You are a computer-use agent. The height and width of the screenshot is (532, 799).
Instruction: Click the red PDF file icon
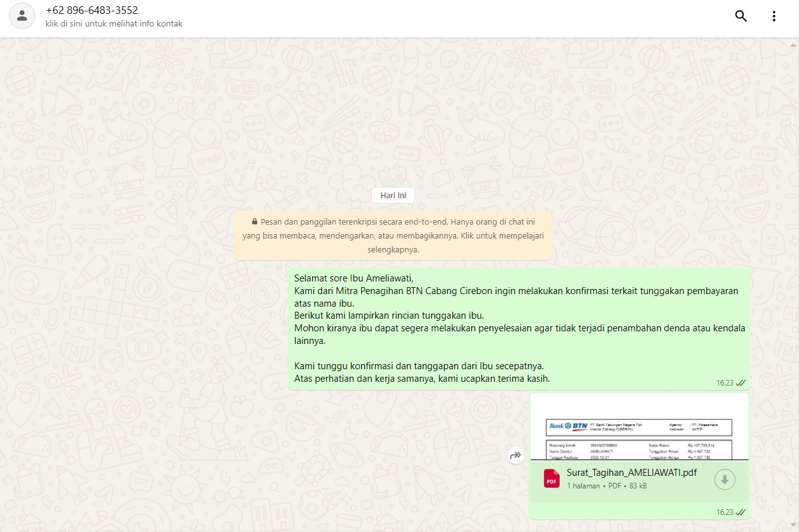551,479
